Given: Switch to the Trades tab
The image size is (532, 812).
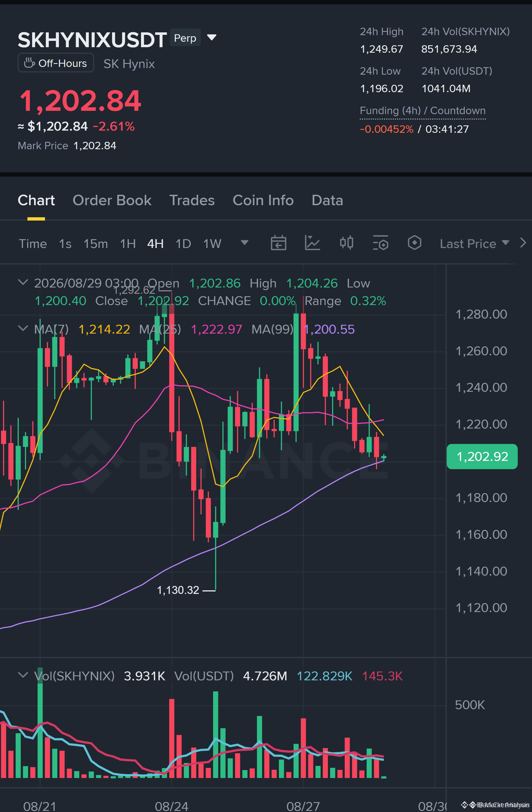Looking at the screenshot, I should click(192, 200).
